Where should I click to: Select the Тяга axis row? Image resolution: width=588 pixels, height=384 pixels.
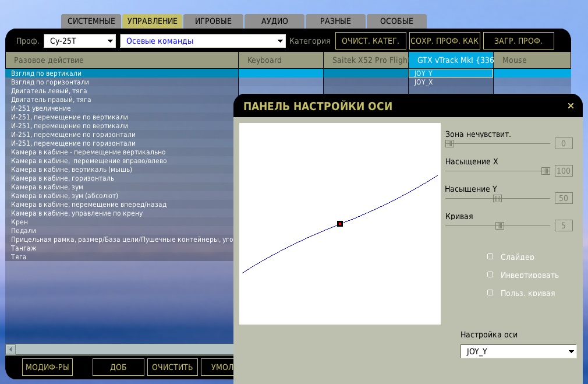pos(120,257)
